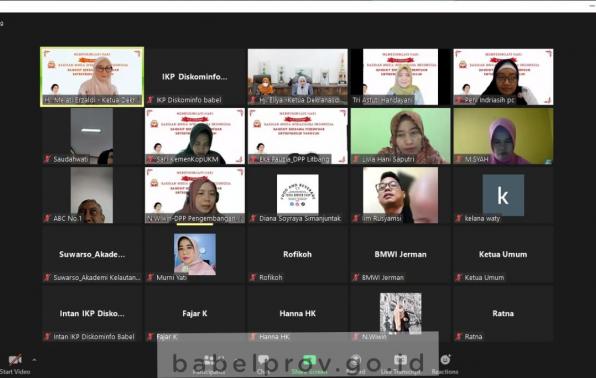Viewport: 596px width, 378px height.
Task: Select Tri Astuti Handayani's video tile
Action: 400,76
